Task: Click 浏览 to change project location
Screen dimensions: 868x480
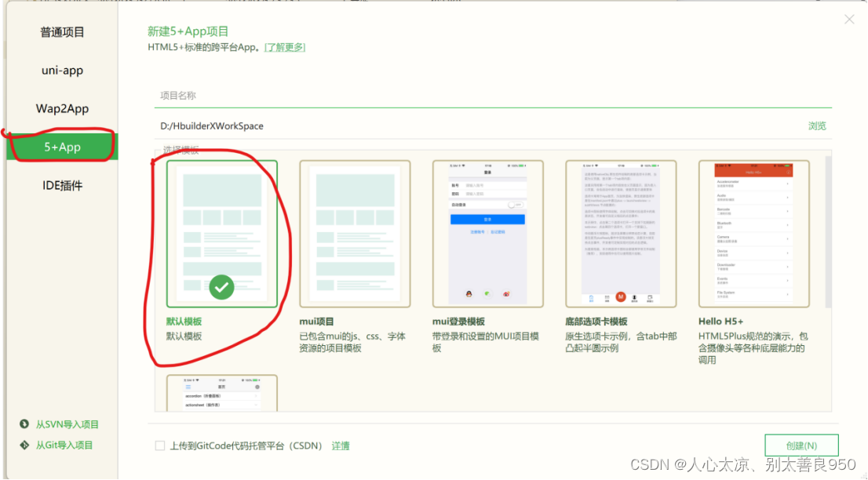Action: coord(817,125)
